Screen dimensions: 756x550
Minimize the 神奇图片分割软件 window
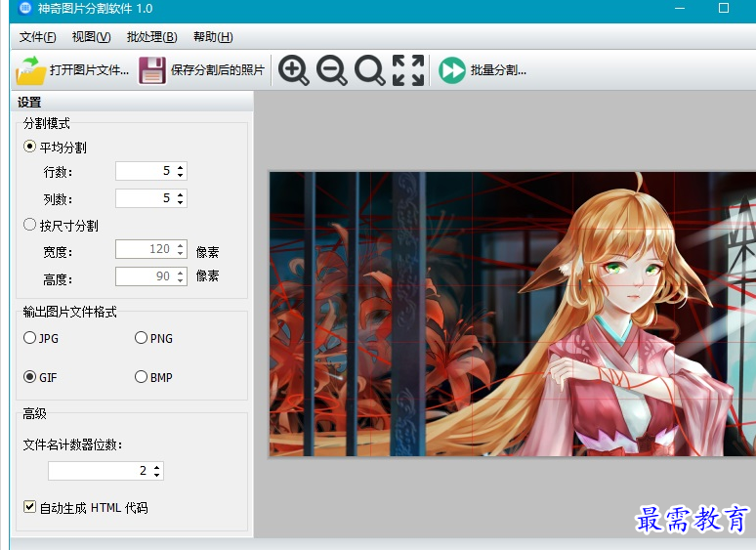[x=680, y=8]
